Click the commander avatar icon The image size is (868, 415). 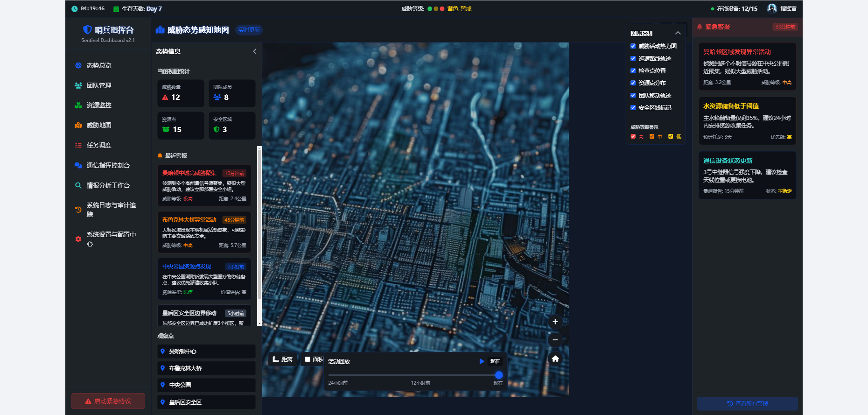pyautogui.click(x=772, y=8)
